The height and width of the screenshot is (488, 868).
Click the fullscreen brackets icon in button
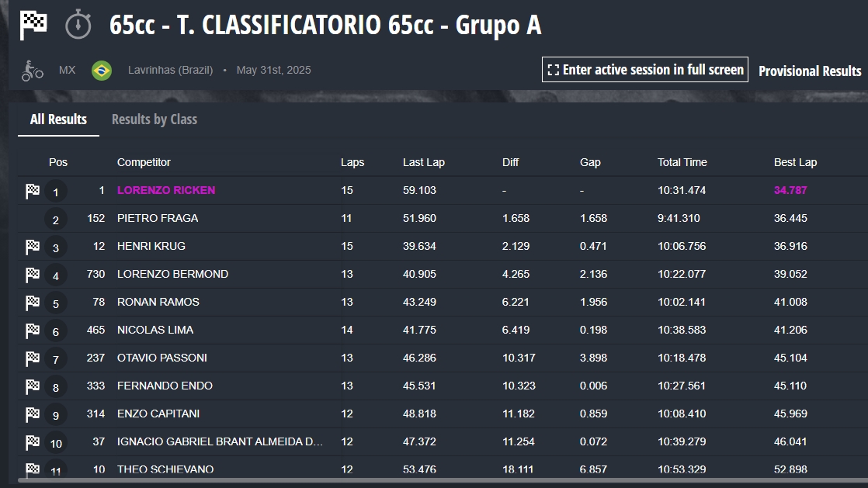pyautogui.click(x=553, y=70)
